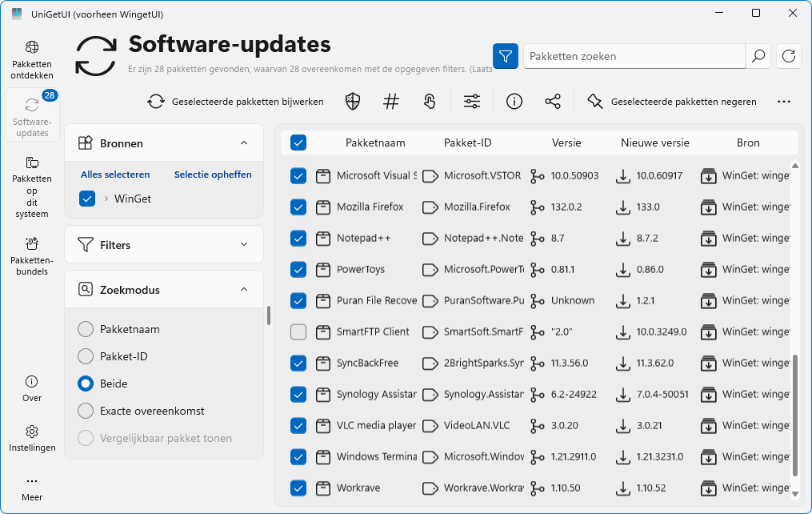Open the toolbar more options ellipsis
The width and height of the screenshot is (812, 514).
tap(784, 102)
